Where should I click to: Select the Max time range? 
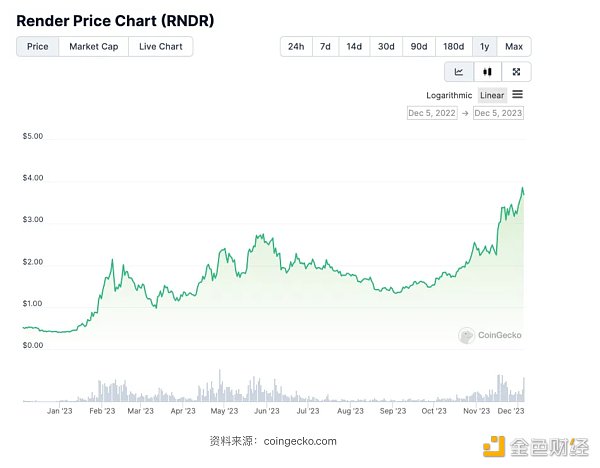(x=514, y=47)
